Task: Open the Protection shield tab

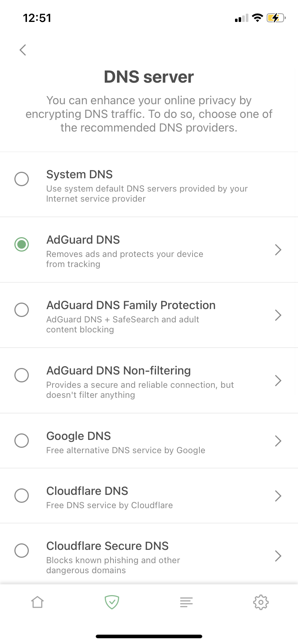Action: pos(112,602)
